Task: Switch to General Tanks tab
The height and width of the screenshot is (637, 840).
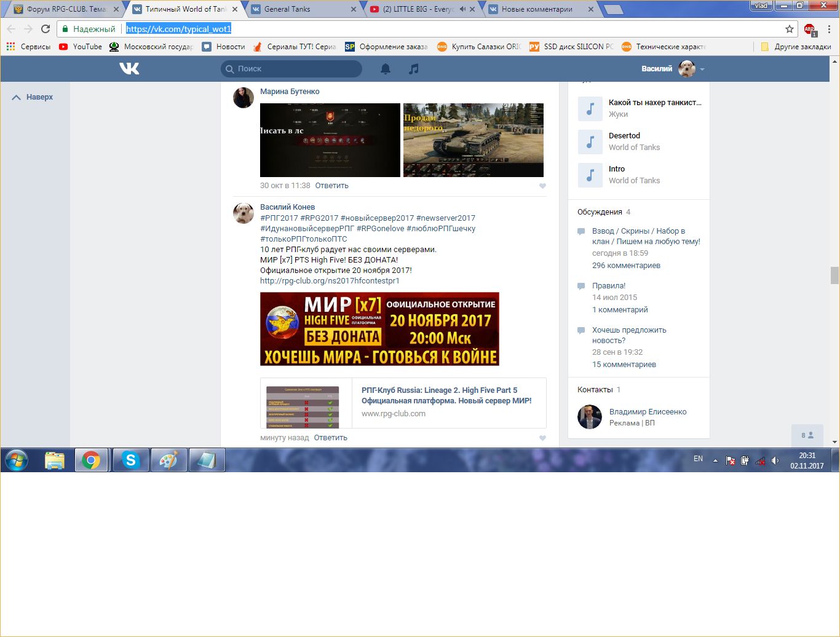Action: pyautogui.click(x=301, y=9)
